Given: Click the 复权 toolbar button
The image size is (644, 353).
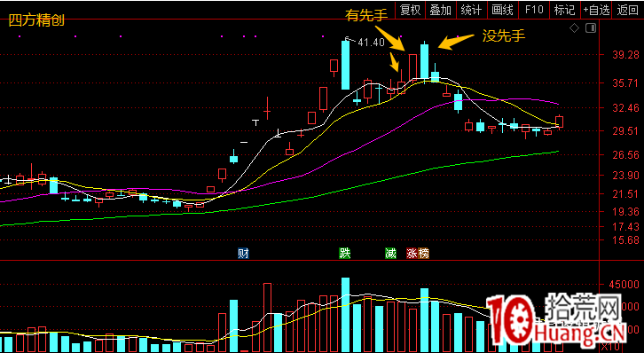Looking at the screenshot, I should (411, 10).
